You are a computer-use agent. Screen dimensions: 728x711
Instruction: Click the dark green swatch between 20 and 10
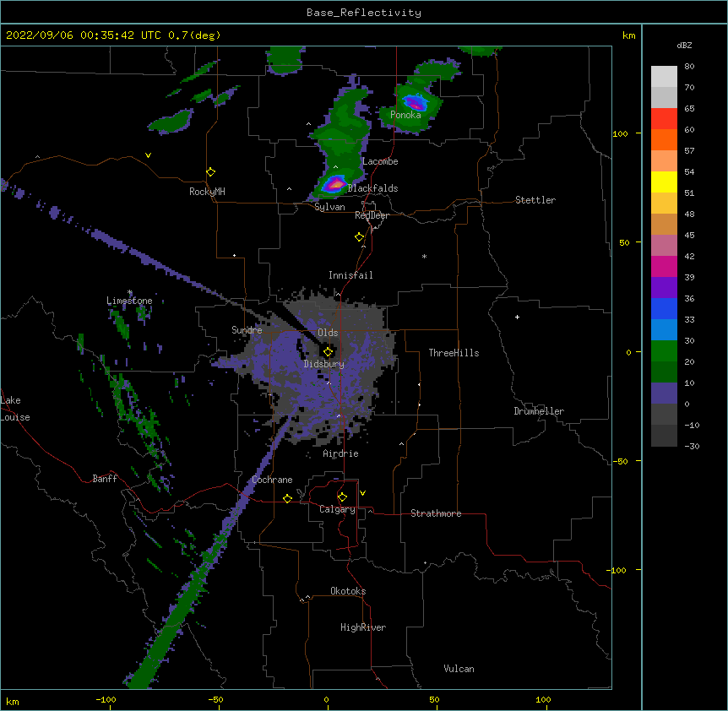(x=664, y=372)
